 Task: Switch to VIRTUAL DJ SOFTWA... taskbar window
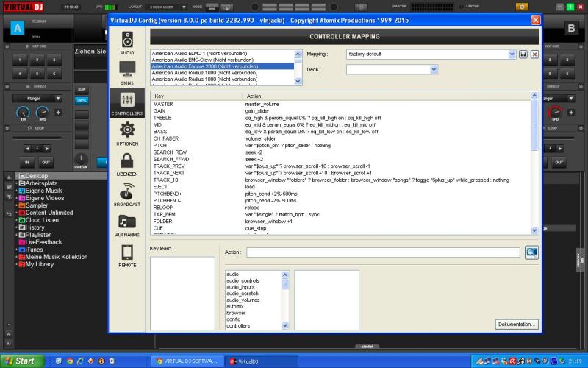[x=187, y=361]
